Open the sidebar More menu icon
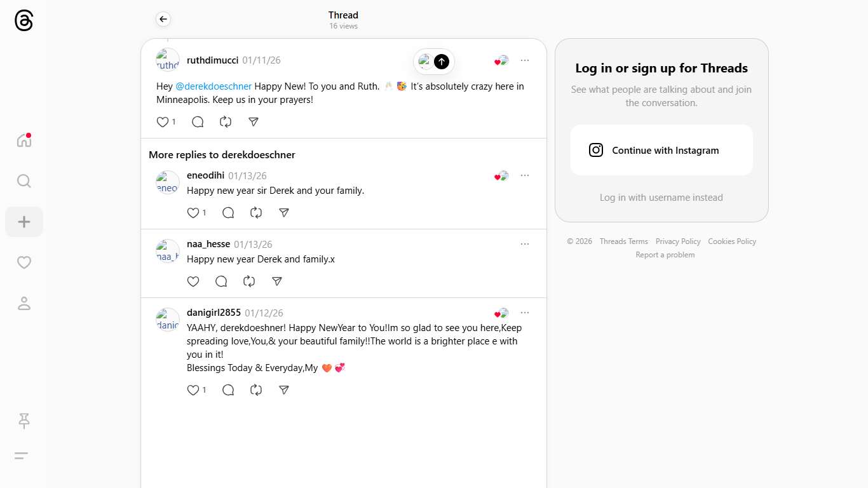868x488 pixels. pyautogui.click(x=21, y=456)
